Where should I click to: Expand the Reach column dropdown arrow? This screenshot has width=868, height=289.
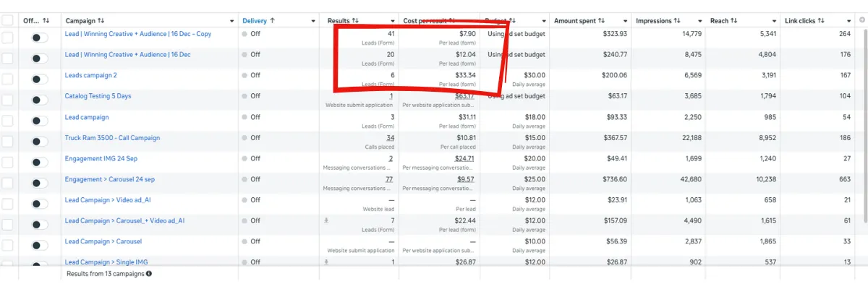(775, 21)
